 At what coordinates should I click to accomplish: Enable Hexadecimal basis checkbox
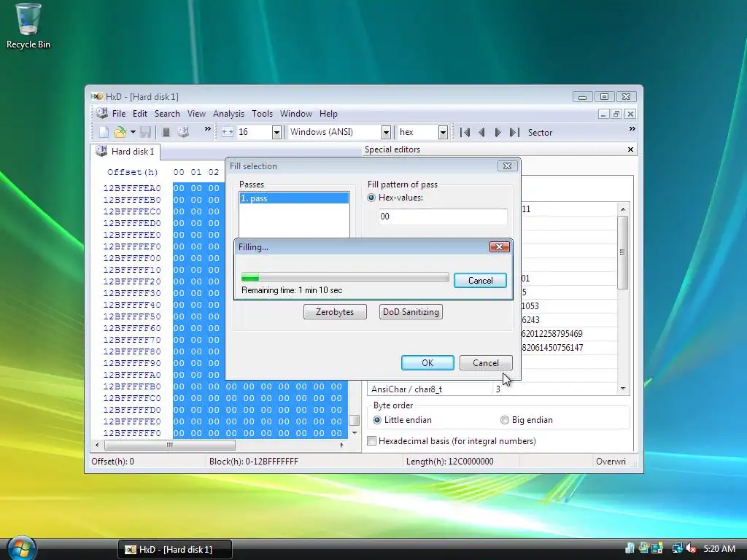(x=371, y=441)
